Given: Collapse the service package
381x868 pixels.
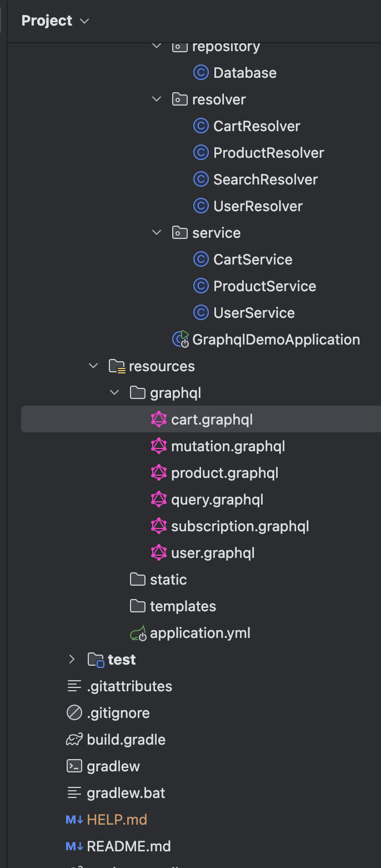Looking at the screenshot, I should (x=157, y=233).
